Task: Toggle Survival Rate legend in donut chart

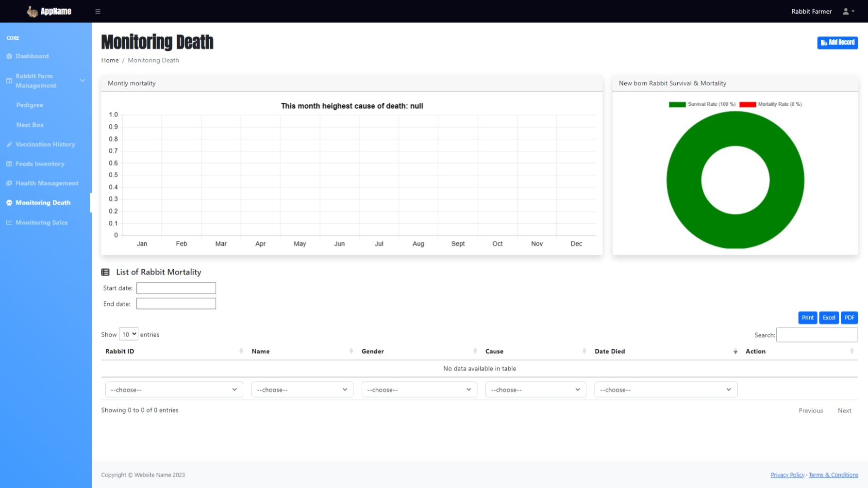Action: (702, 104)
